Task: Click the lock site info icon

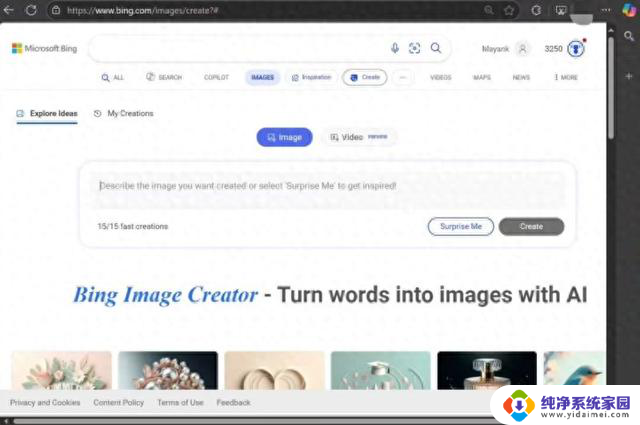Action: click(x=56, y=10)
